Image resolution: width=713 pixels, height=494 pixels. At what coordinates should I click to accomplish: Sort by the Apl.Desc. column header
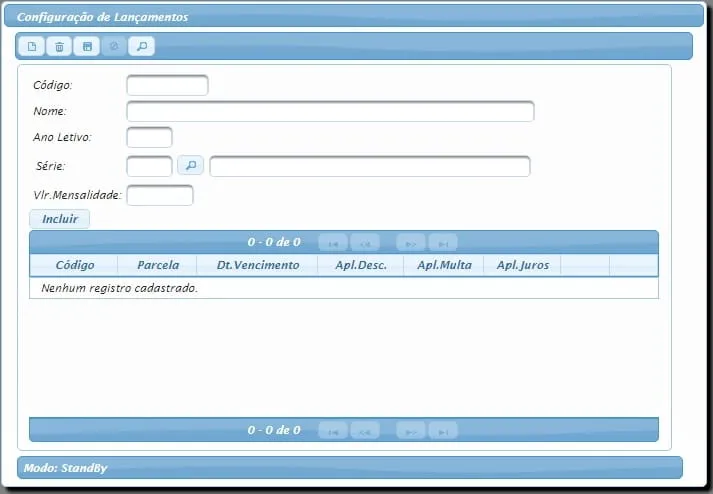tap(361, 265)
